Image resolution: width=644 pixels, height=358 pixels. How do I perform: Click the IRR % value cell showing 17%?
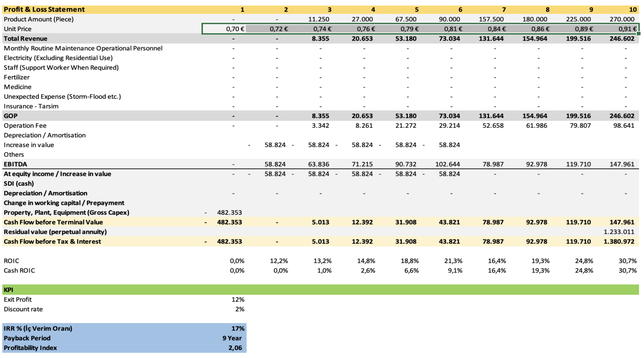coord(237,328)
